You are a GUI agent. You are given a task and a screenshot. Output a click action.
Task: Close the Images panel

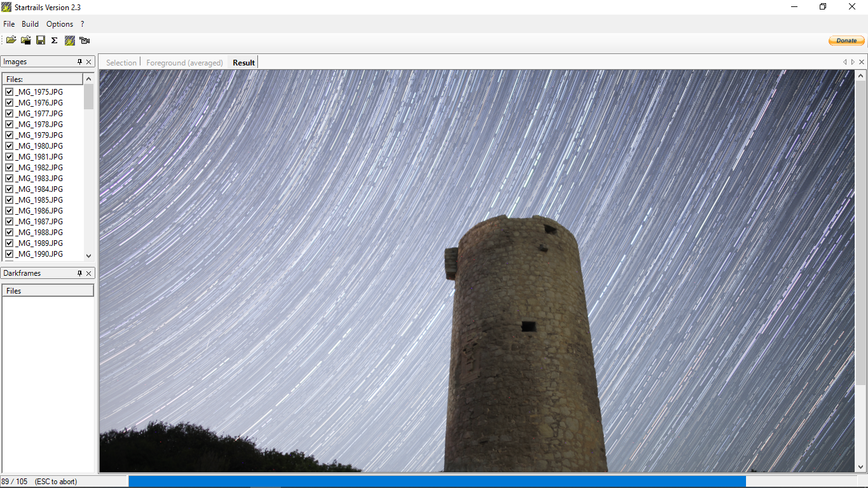click(x=89, y=62)
